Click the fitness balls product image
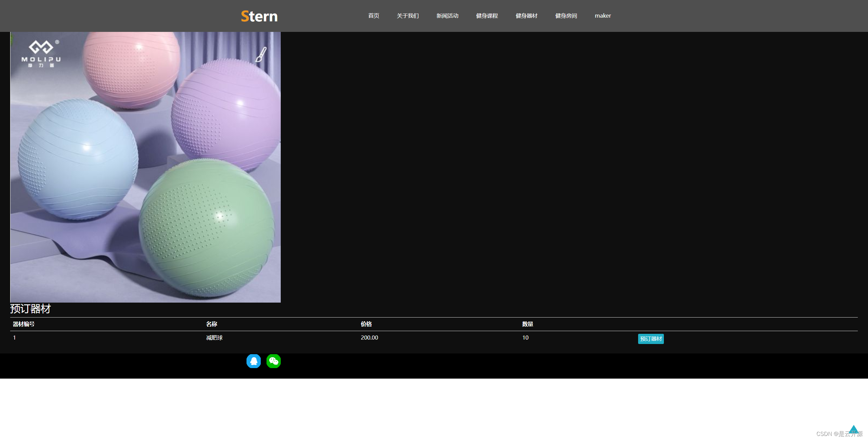868x440 pixels. 145,167
